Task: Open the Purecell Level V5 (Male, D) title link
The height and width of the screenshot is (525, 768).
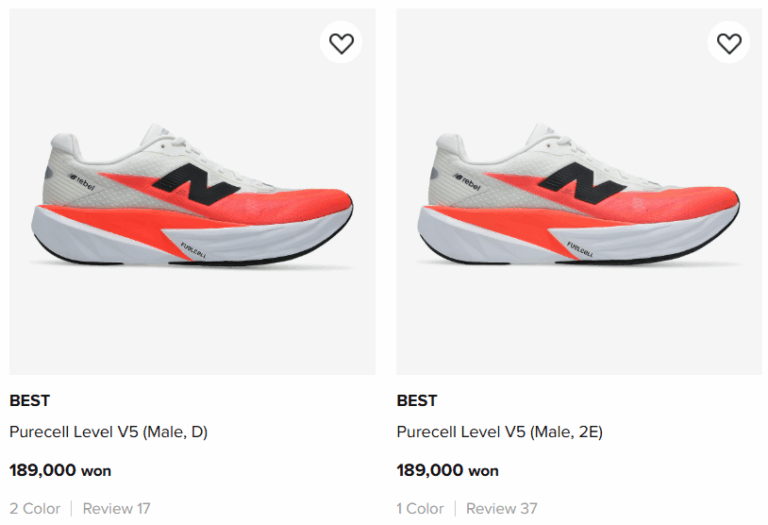Action: (x=108, y=432)
